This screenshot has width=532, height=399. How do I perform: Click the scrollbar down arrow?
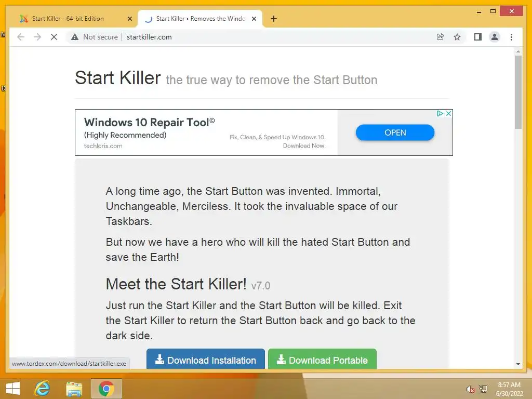(518, 364)
